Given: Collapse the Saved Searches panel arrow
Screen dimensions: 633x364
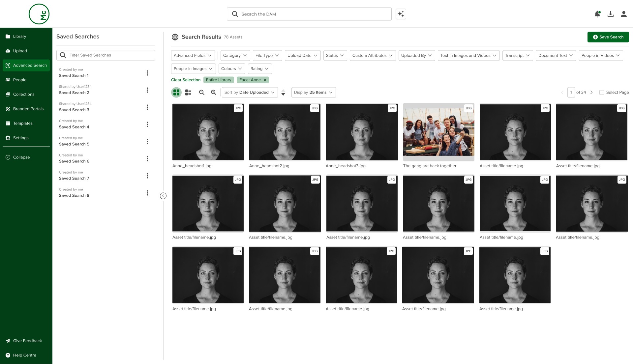Looking at the screenshot, I should pyautogui.click(x=163, y=196).
